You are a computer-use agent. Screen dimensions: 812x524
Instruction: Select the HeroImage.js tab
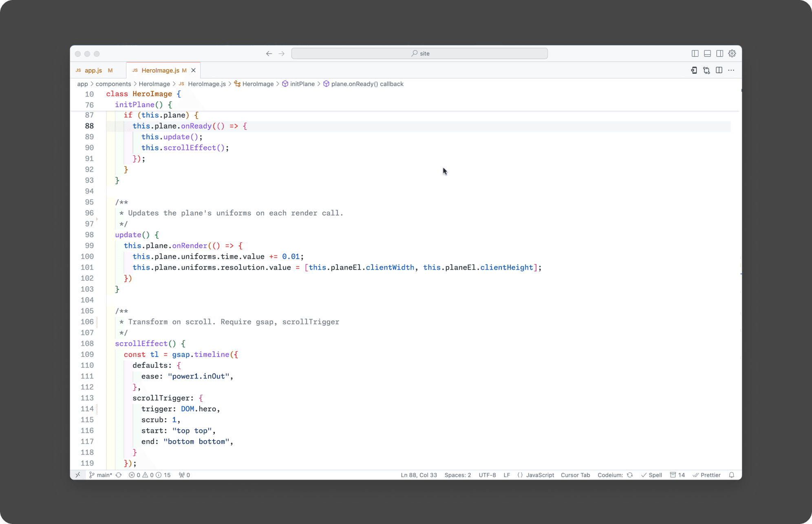click(161, 70)
